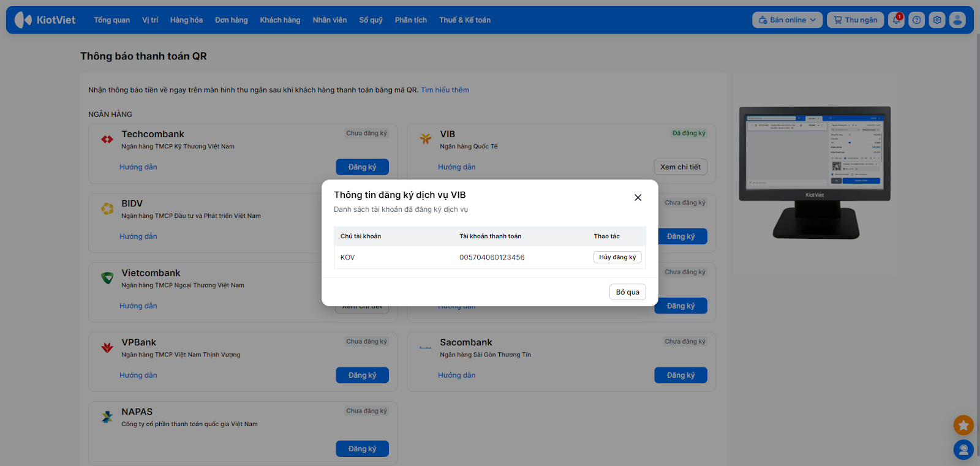This screenshot has width=980, height=466.
Task: Open the user account avatar icon
Action: click(957, 20)
